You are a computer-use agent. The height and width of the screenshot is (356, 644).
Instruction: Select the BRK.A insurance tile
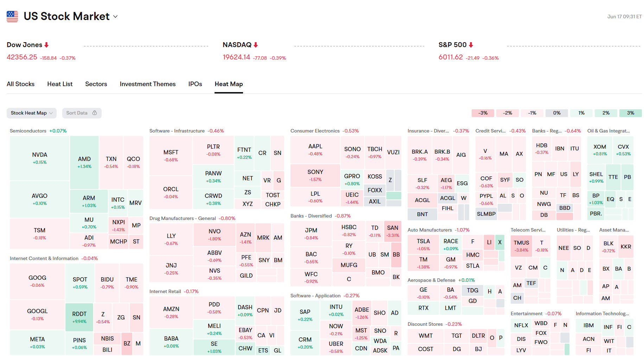(420, 155)
